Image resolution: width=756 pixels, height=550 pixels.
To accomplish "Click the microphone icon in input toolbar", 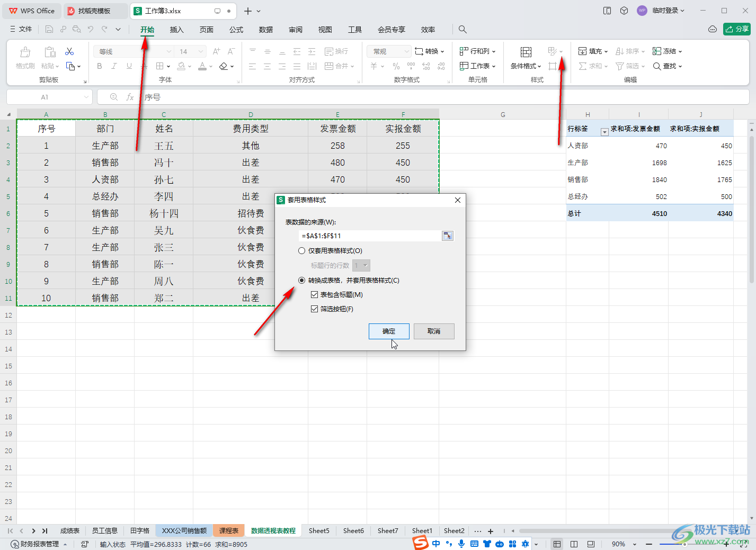I will click(461, 544).
